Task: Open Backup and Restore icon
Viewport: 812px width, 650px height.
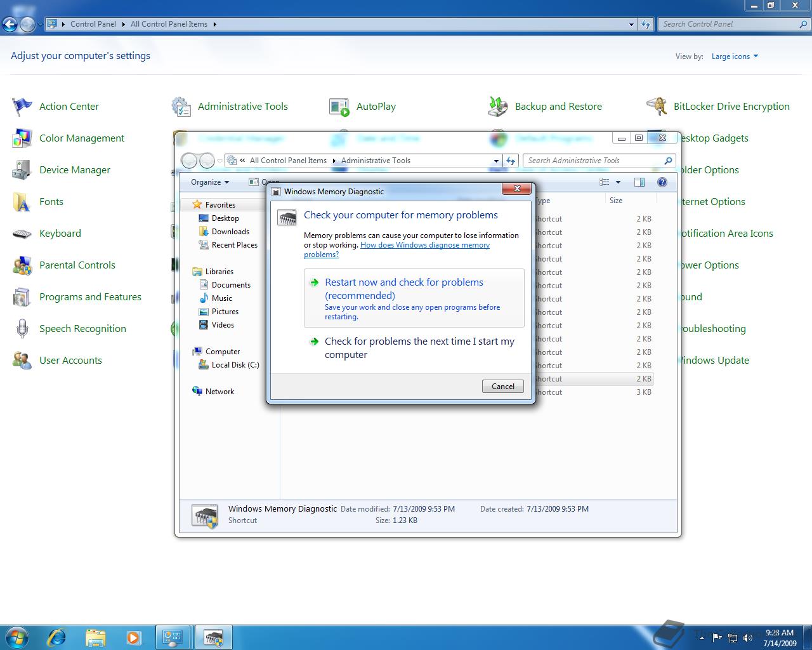Action: click(x=498, y=107)
